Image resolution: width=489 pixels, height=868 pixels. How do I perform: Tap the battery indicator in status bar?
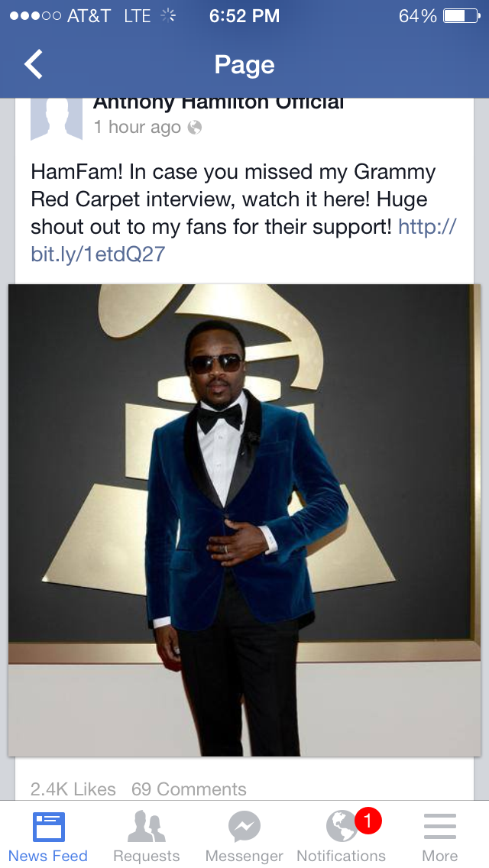[461, 16]
